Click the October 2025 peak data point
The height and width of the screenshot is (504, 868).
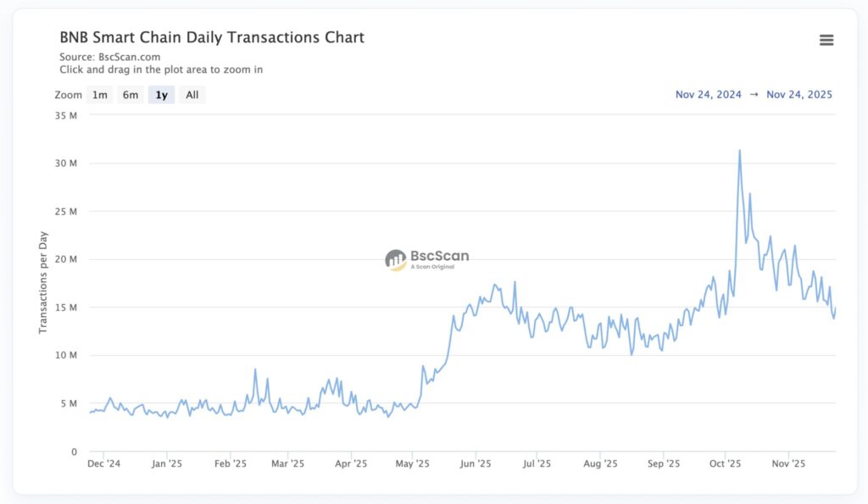740,150
